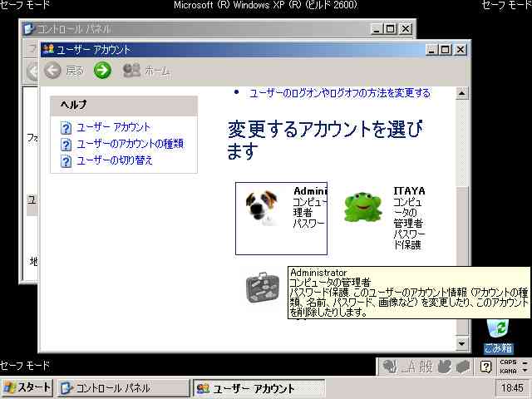
Task: Open the ユーザーの切り替え help icon
Action: [x=66, y=161]
